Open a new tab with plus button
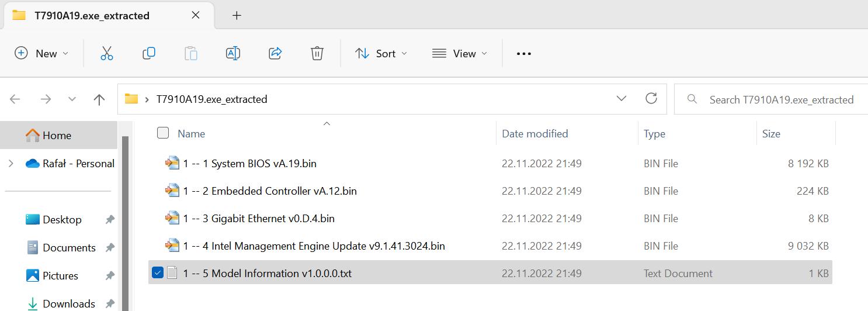Image resolution: width=868 pixels, height=311 pixels. point(237,16)
